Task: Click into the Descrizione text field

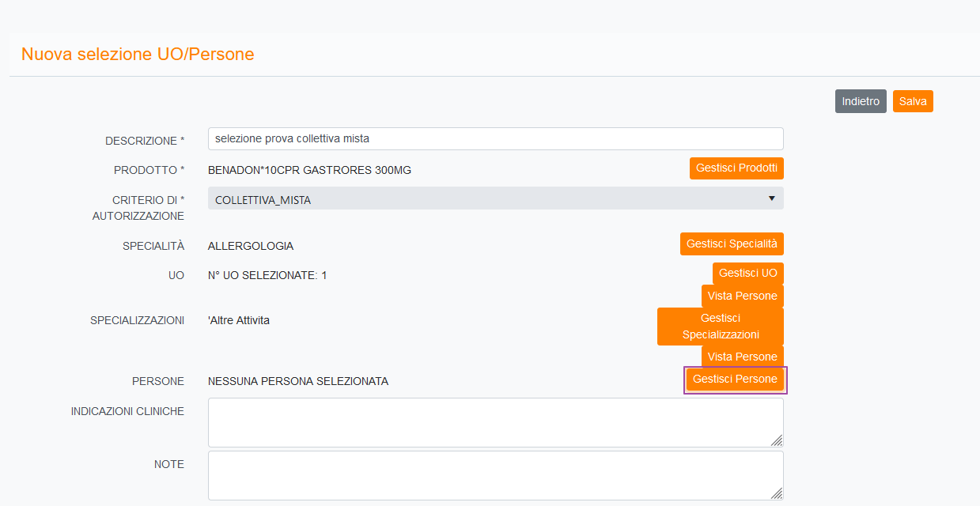Action: click(495, 138)
